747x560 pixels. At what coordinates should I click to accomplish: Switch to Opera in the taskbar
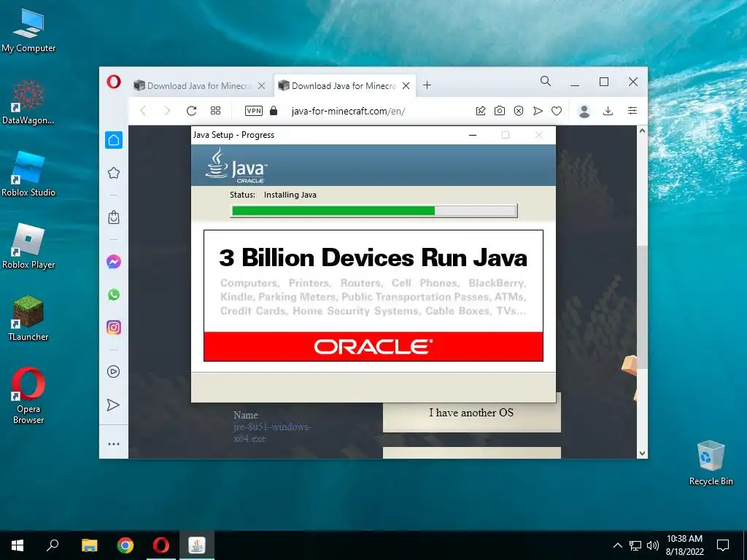click(x=161, y=545)
